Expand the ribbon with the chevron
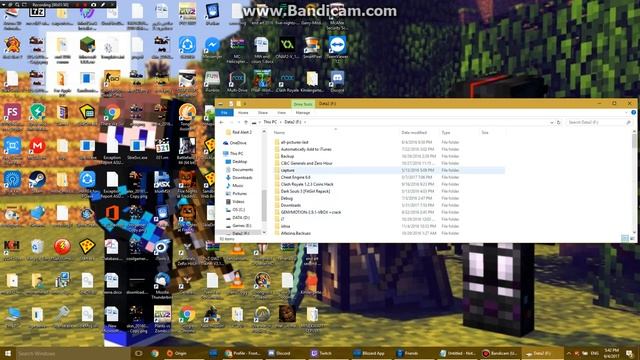 coord(627,113)
